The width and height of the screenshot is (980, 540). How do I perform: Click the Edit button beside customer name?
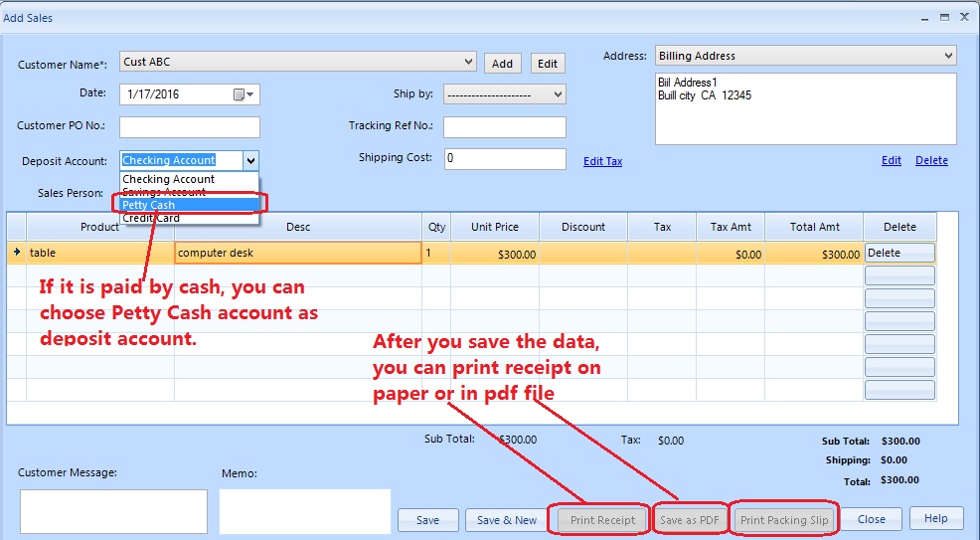click(548, 64)
